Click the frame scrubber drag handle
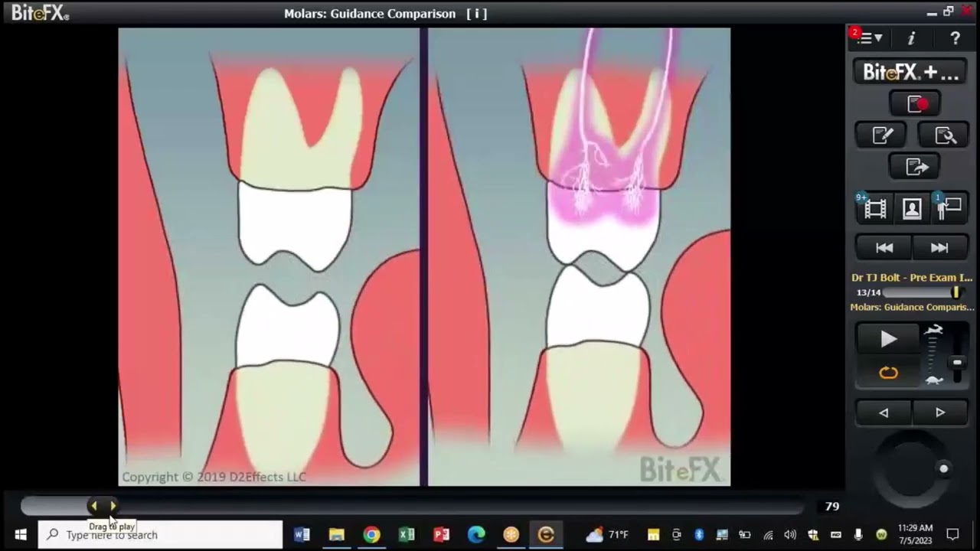This screenshot has width=980, height=551. [x=103, y=505]
